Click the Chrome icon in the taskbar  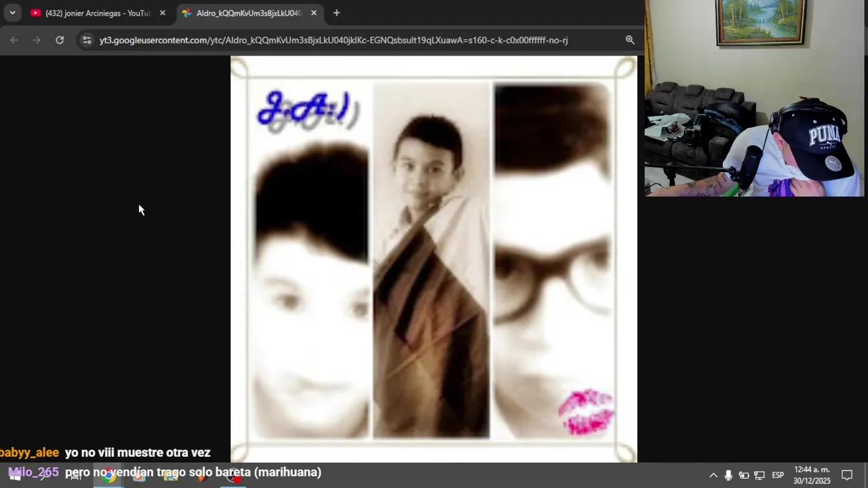coord(108,475)
